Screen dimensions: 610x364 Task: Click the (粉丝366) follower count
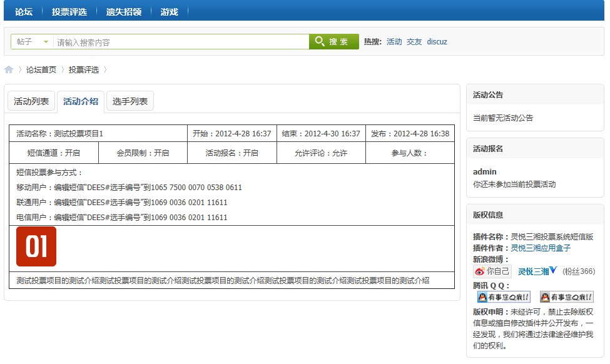579,271
